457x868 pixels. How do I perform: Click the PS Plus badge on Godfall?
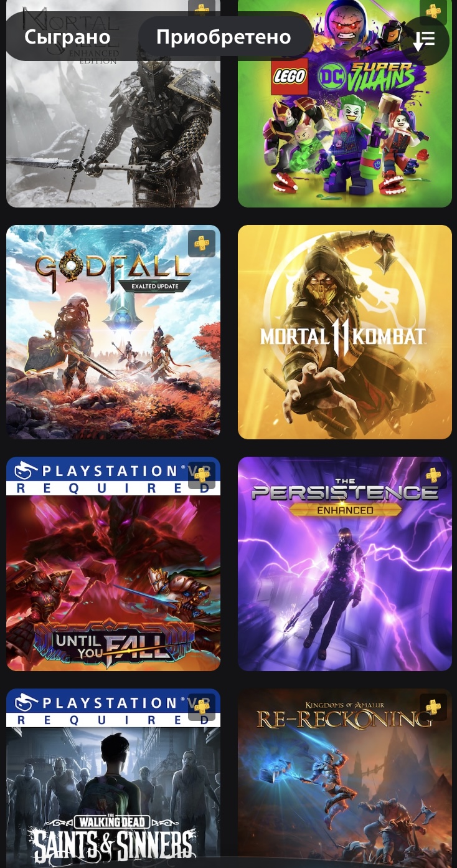pos(202,244)
